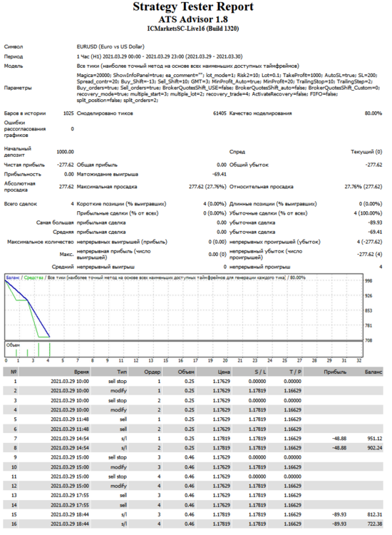The image size is (392, 535).
Task: Click 's/l' type cell in row 7
Action: tap(124, 439)
